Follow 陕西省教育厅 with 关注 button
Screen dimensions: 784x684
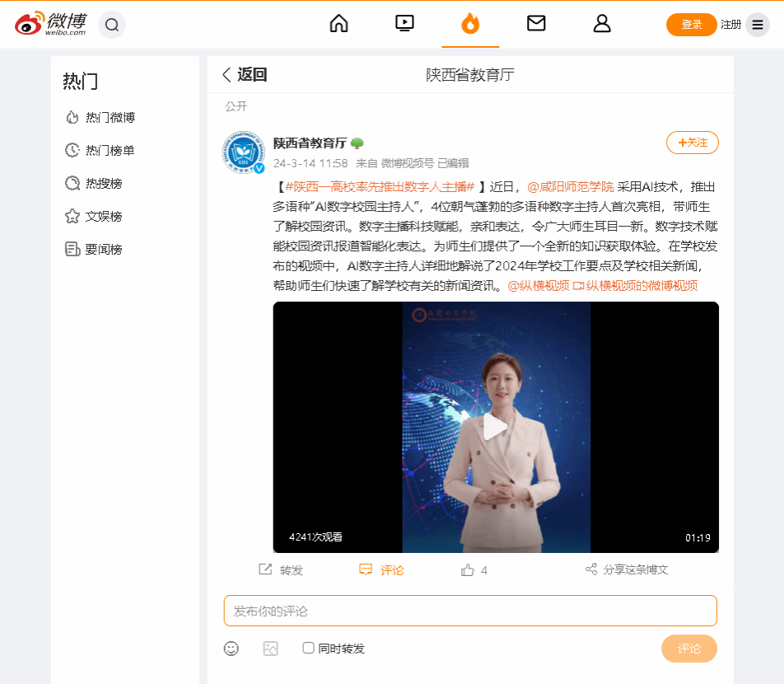click(692, 143)
